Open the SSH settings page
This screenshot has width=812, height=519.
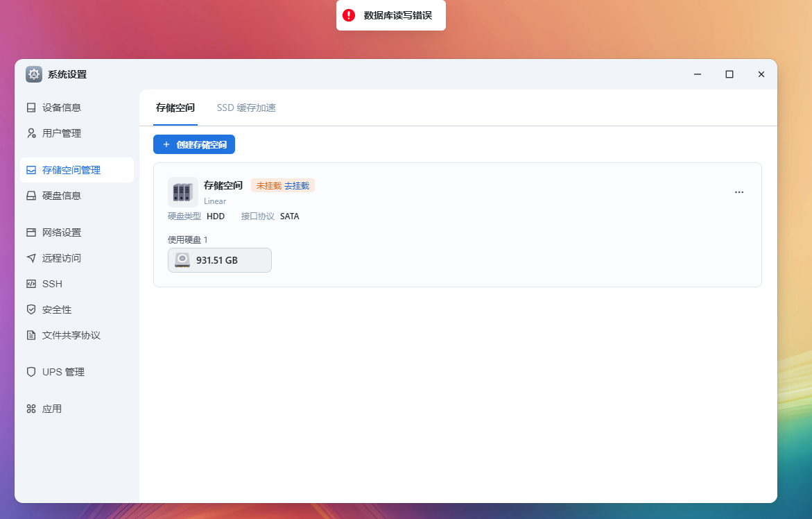tap(77, 284)
